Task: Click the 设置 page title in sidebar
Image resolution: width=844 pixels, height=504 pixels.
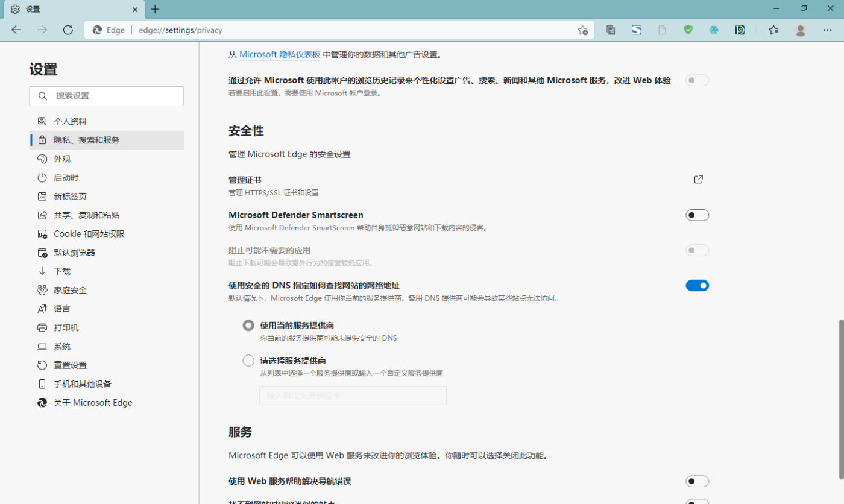Action: [43, 69]
